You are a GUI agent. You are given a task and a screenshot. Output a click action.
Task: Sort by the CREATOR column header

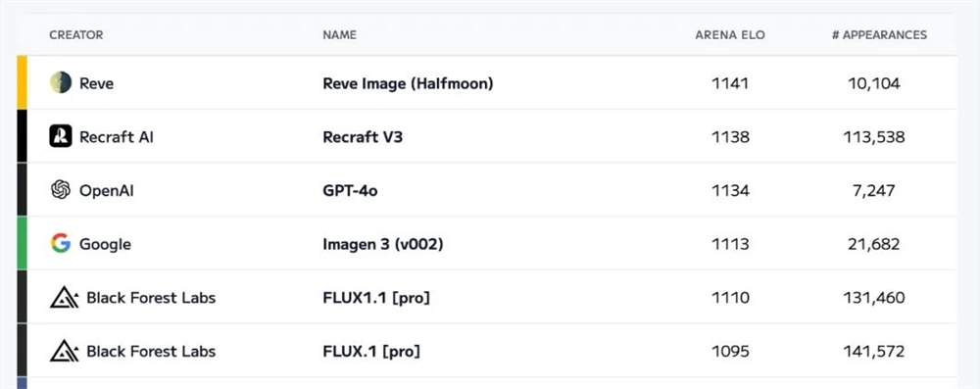tap(76, 35)
